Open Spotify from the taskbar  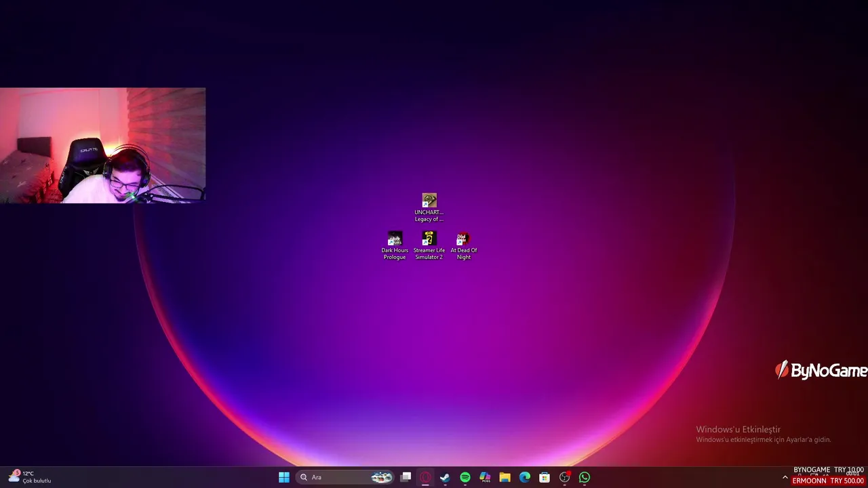click(x=465, y=477)
